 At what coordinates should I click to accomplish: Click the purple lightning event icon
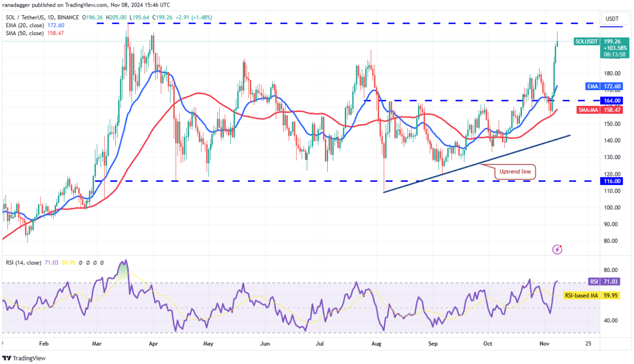point(558,249)
